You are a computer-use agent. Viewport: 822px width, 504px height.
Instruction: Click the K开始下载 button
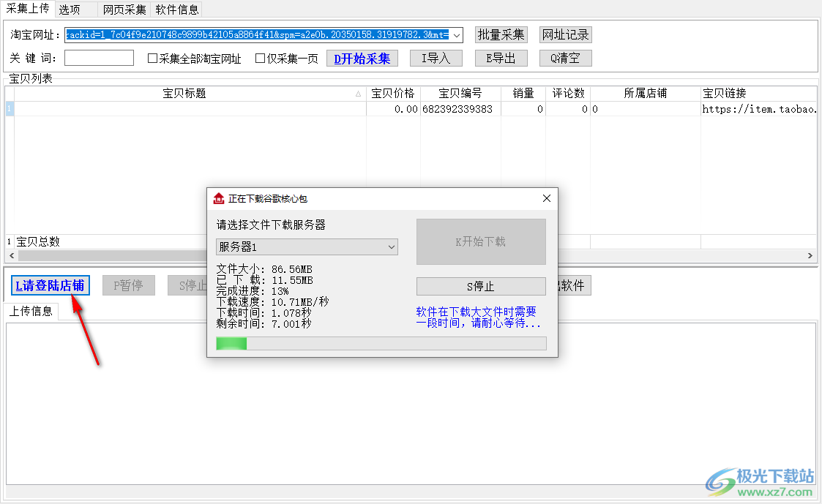click(481, 241)
